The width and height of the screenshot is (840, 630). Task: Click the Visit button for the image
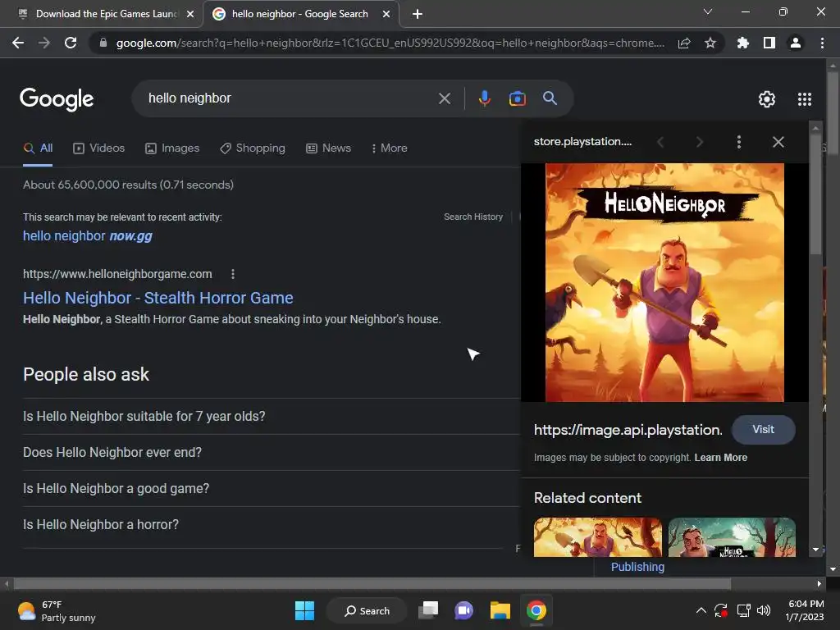(763, 430)
